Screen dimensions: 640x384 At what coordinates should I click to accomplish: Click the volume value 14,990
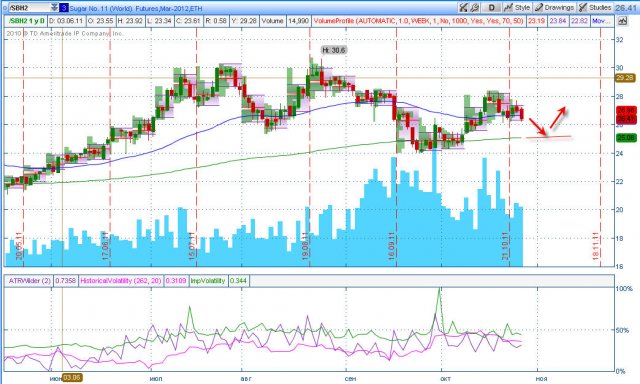coord(299,21)
